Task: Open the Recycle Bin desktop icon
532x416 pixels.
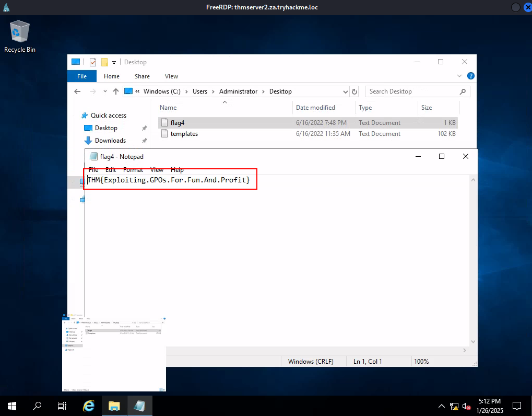Action: click(x=20, y=37)
